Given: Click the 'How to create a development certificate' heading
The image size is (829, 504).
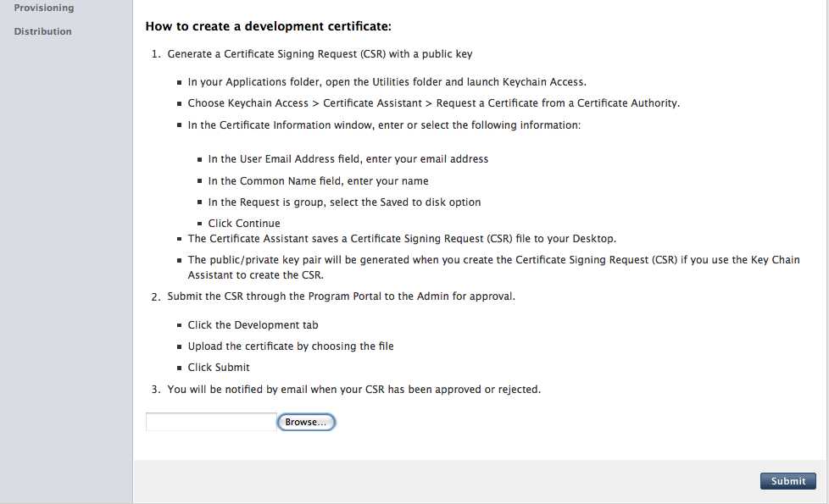Looking at the screenshot, I should pyautogui.click(x=269, y=26).
